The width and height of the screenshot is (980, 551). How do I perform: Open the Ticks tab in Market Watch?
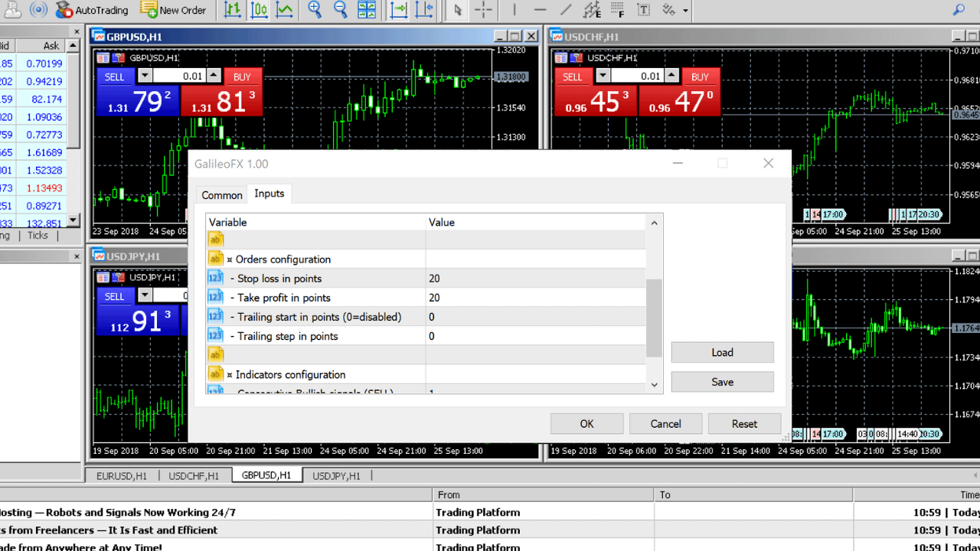point(38,235)
